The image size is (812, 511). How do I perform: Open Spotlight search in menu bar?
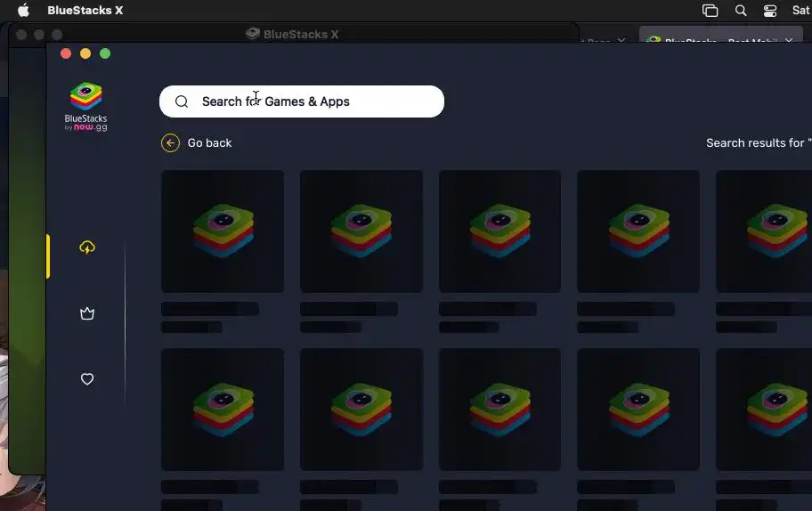[x=741, y=11]
